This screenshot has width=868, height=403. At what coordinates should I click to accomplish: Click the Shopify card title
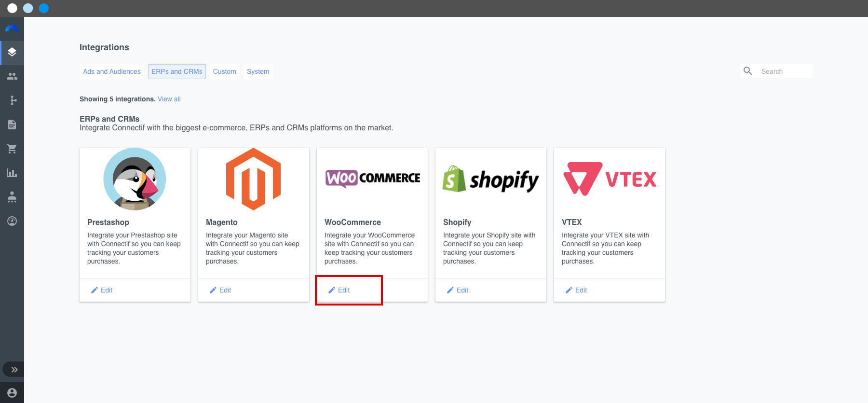[457, 222]
